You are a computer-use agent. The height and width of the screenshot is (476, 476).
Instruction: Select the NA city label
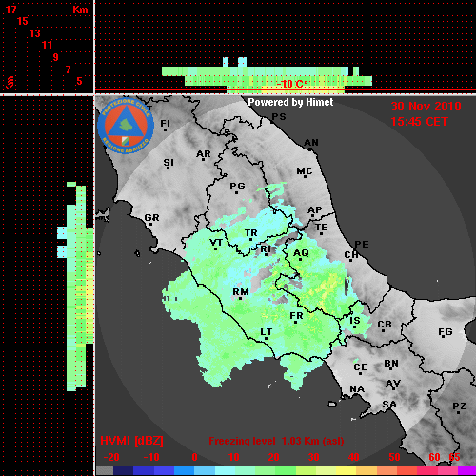point(357,388)
